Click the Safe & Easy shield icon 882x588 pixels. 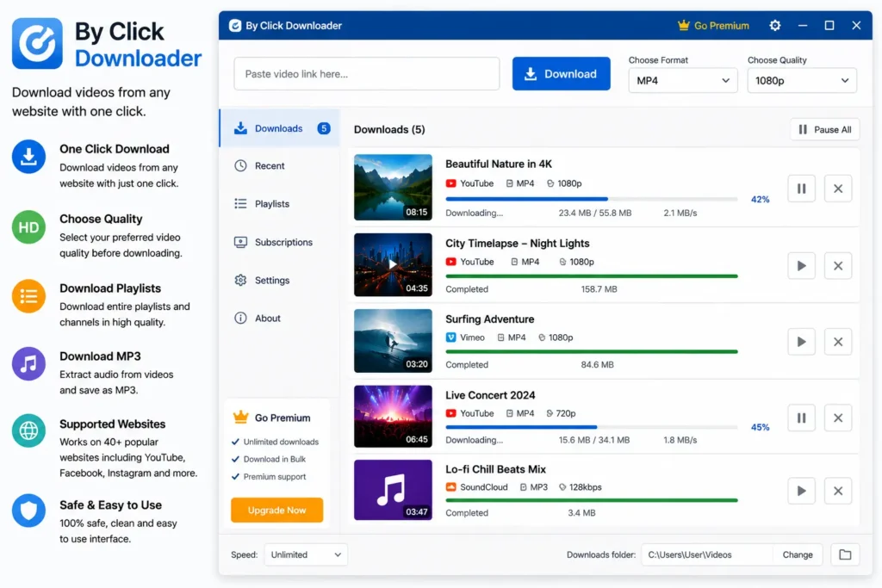coord(28,511)
